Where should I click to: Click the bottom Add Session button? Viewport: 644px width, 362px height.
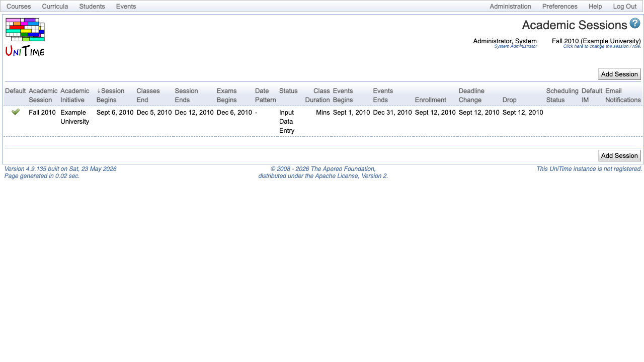[x=619, y=155]
